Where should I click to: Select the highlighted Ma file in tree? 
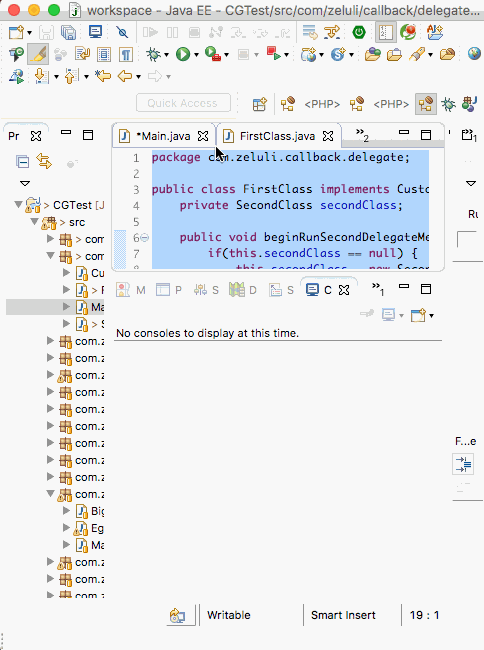click(55, 307)
